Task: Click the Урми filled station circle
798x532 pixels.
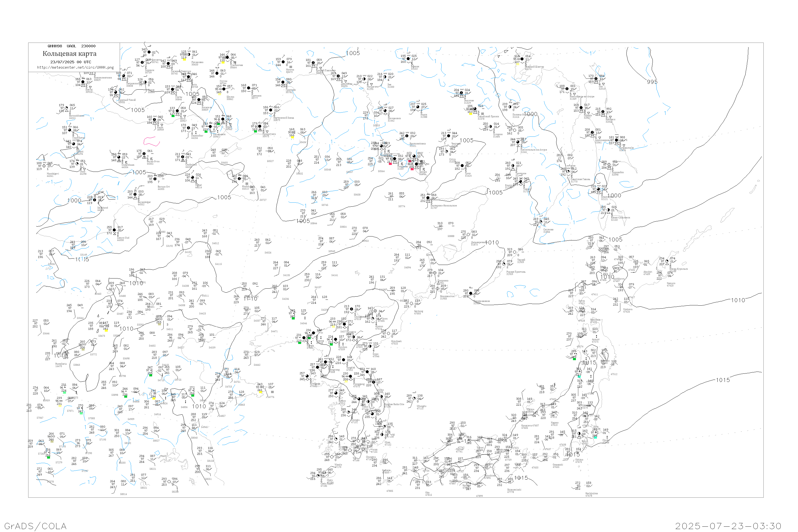Action: 462,166
